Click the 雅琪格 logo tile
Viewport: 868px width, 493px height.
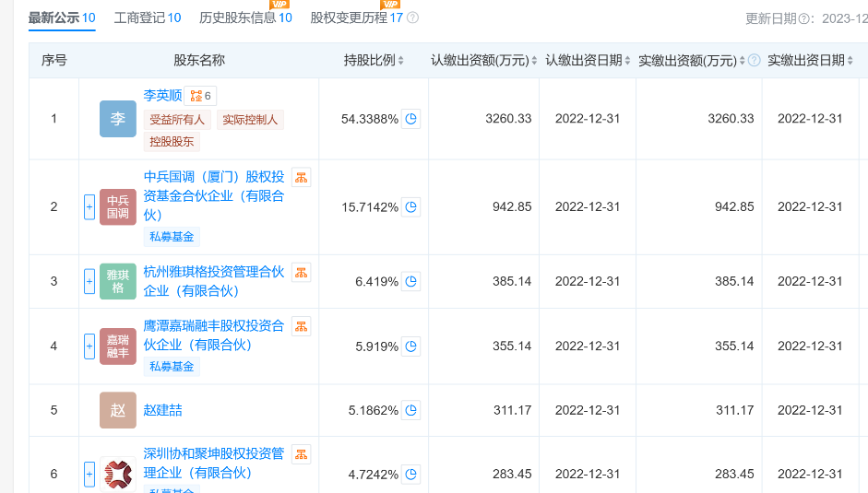118,281
